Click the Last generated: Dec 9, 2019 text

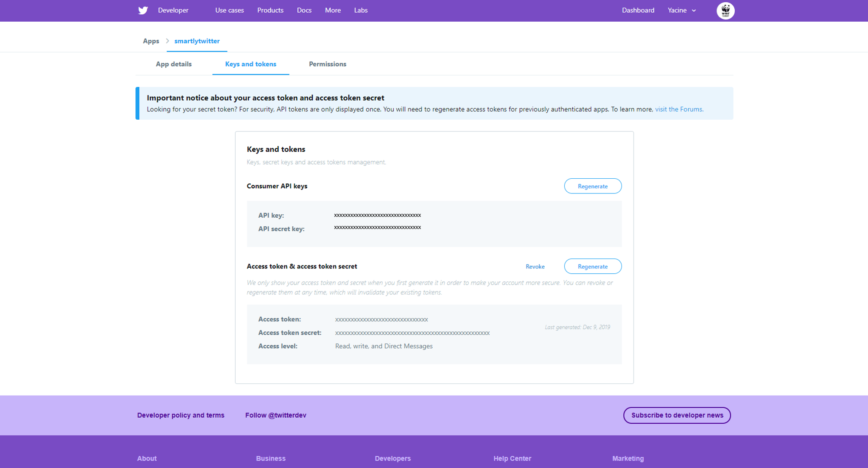tap(578, 327)
